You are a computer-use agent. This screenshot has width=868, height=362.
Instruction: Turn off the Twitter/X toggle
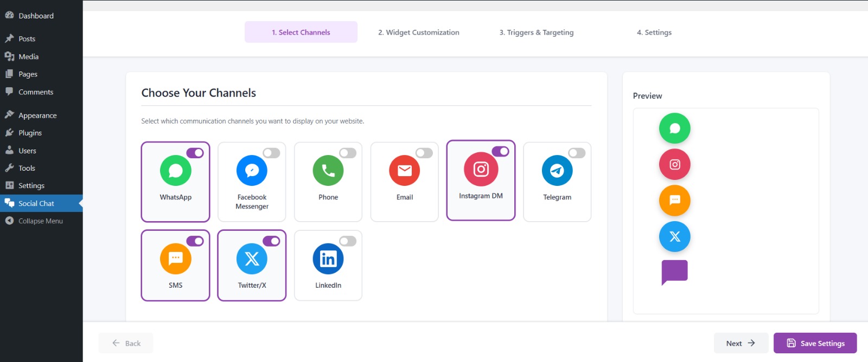pyautogui.click(x=271, y=241)
